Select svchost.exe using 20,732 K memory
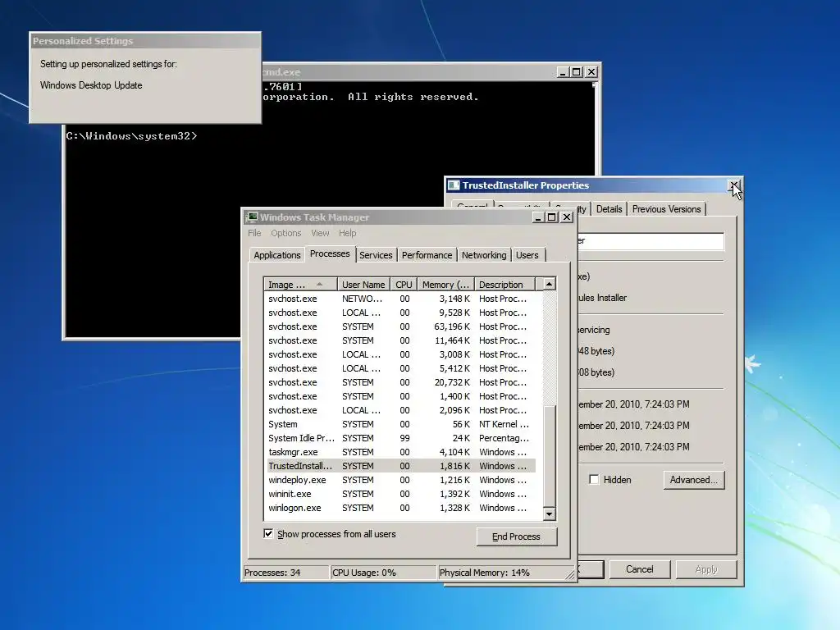Image resolution: width=840 pixels, height=630 pixels. click(400, 382)
